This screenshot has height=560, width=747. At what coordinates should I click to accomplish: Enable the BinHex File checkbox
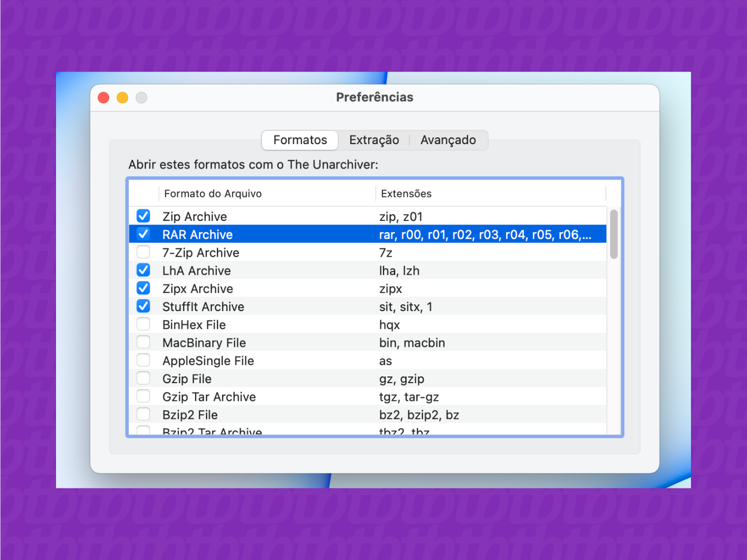(x=143, y=324)
